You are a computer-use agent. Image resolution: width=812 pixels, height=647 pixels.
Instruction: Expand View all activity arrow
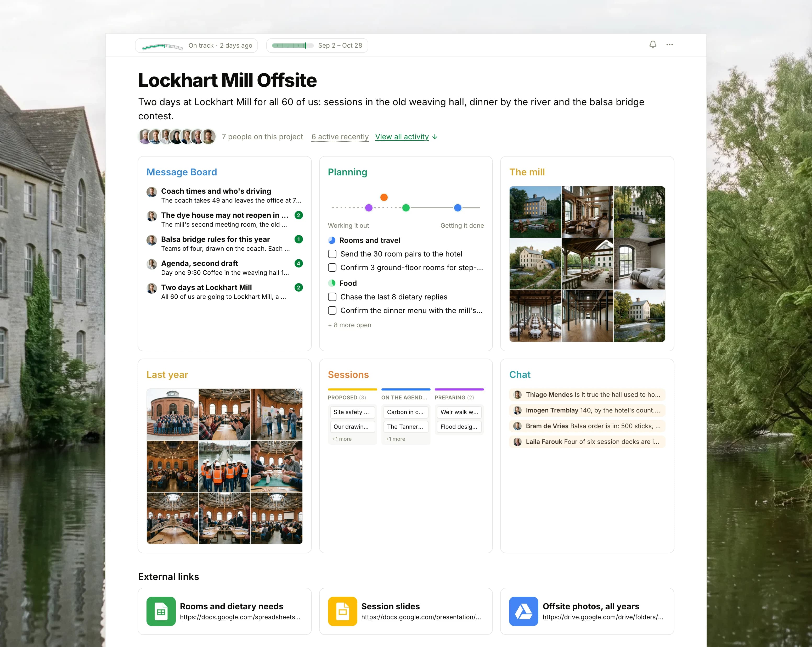[435, 137]
